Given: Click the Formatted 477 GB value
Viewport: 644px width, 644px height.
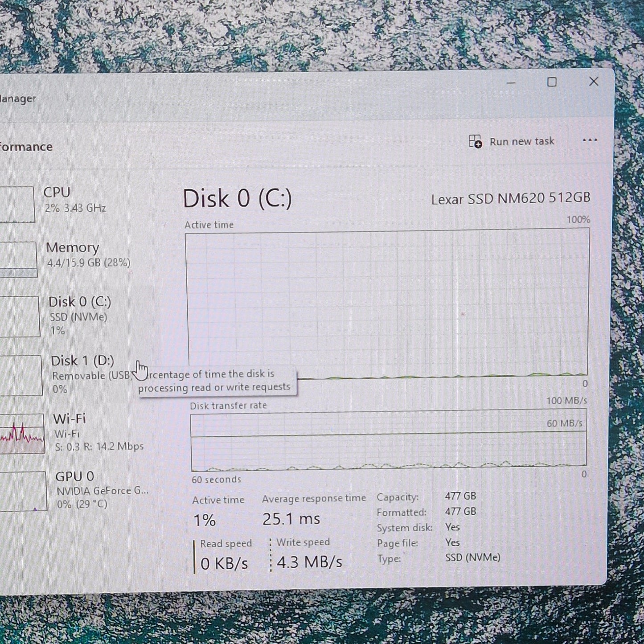Looking at the screenshot, I should tap(460, 511).
